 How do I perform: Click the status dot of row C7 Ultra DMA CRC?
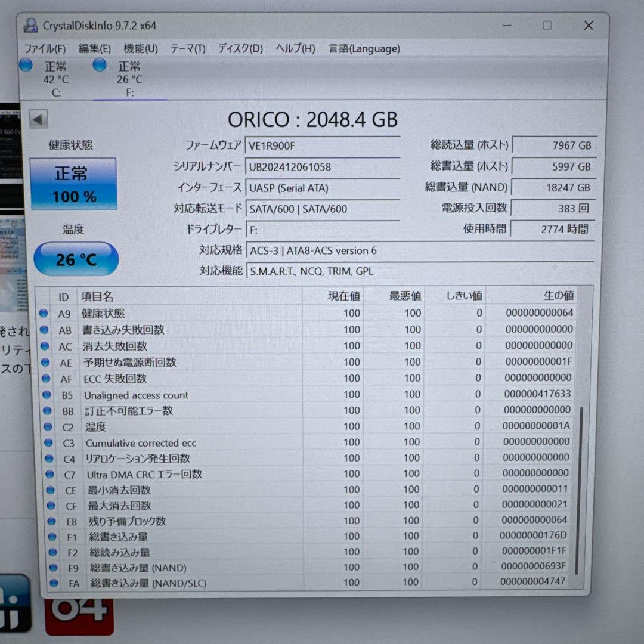click(49, 475)
